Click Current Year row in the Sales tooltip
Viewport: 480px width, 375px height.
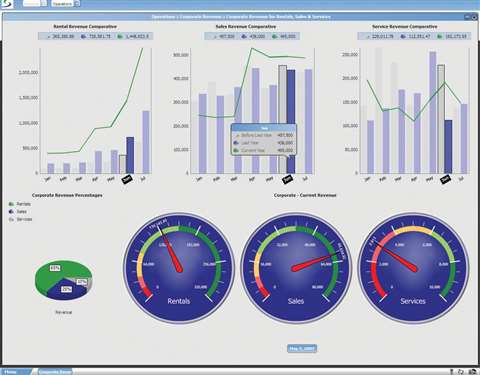(x=264, y=151)
